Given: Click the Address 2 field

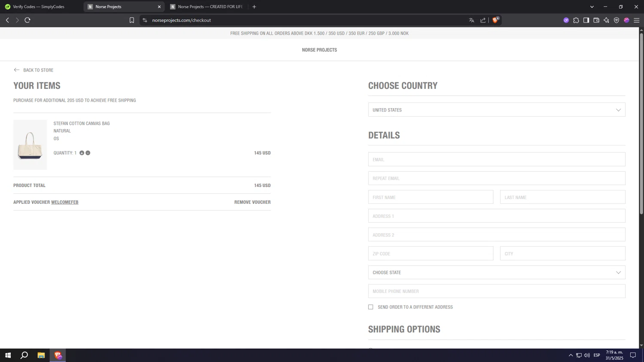Looking at the screenshot, I should click(x=497, y=235).
